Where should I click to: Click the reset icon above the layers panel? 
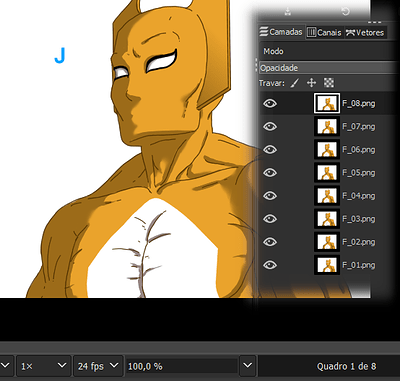pos(345,12)
